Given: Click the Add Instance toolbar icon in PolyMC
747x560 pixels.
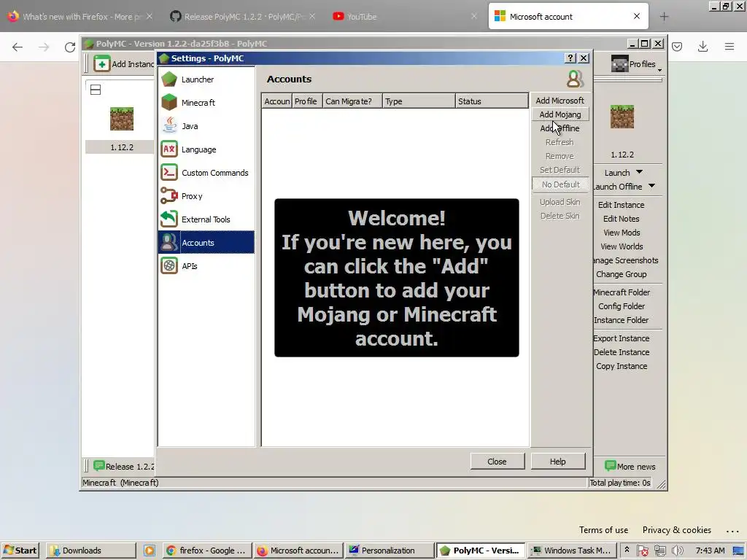Looking at the screenshot, I should [101, 64].
